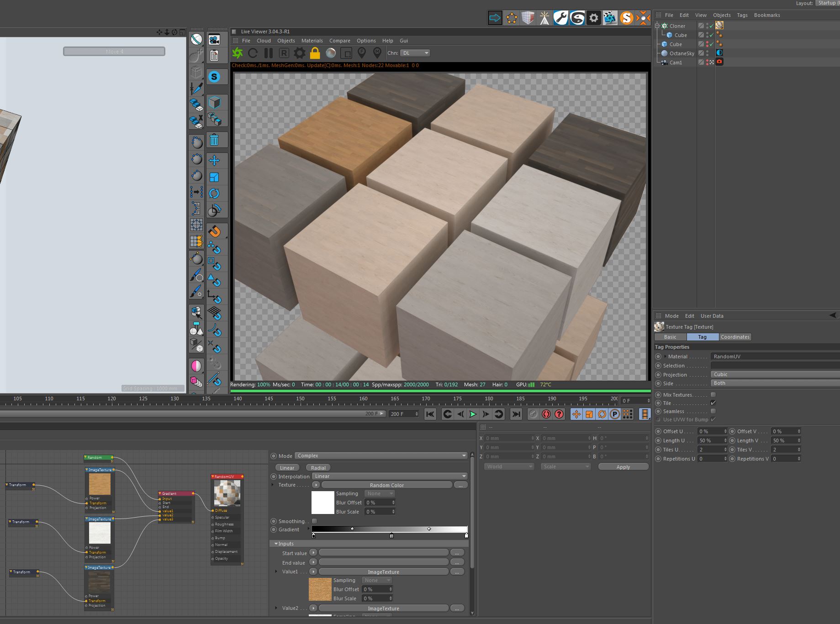Enable the Seamless checkbox
The width and height of the screenshot is (840, 624).
point(713,411)
